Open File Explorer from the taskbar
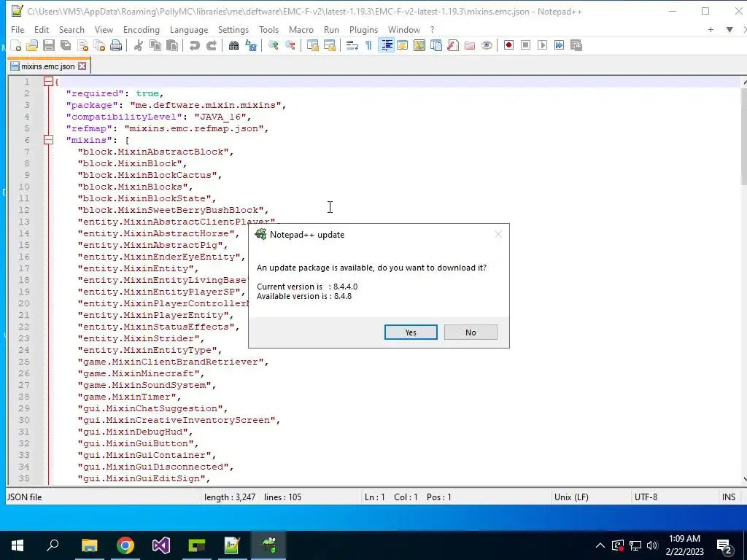 click(89, 545)
